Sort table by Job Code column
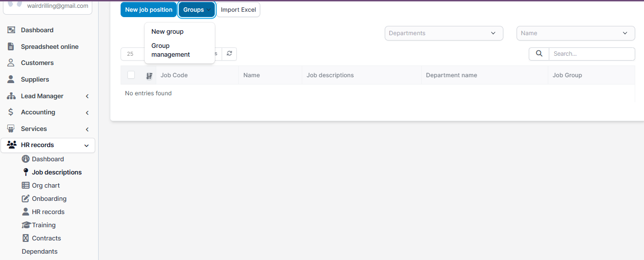This screenshot has width=644, height=260. pos(174,75)
